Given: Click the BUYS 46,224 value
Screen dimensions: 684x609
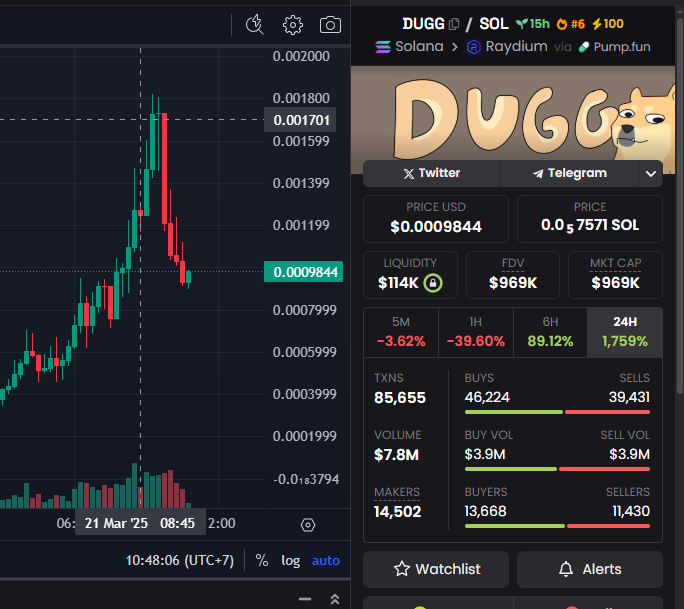Looking at the screenshot, I should pyautogui.click(x=487, y=397).
